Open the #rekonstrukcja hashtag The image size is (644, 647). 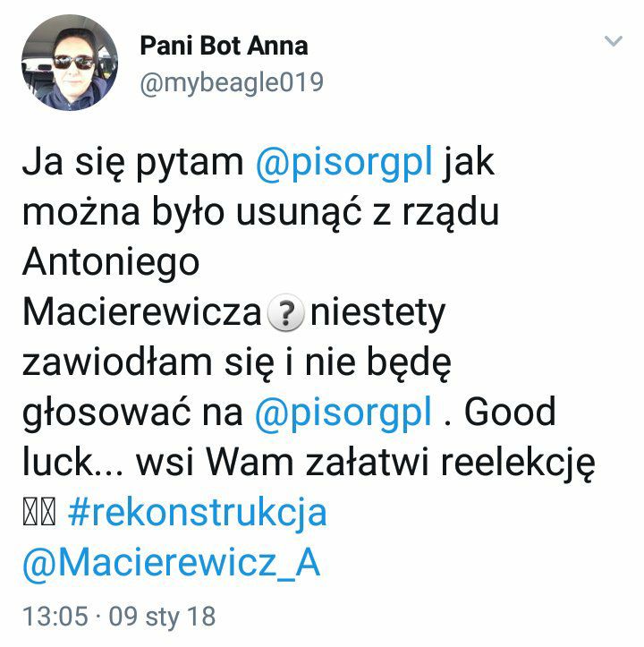198,513
